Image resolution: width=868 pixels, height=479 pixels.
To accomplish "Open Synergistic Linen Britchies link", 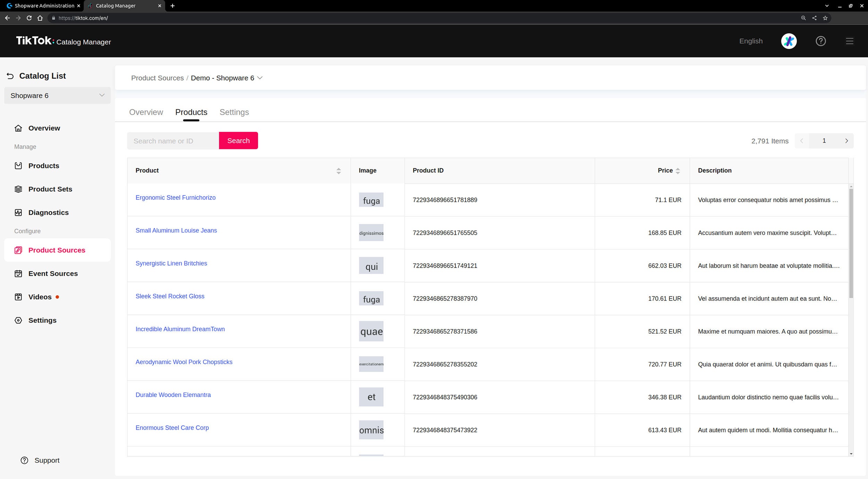I will pyautogui.click(x=171, y=263).
